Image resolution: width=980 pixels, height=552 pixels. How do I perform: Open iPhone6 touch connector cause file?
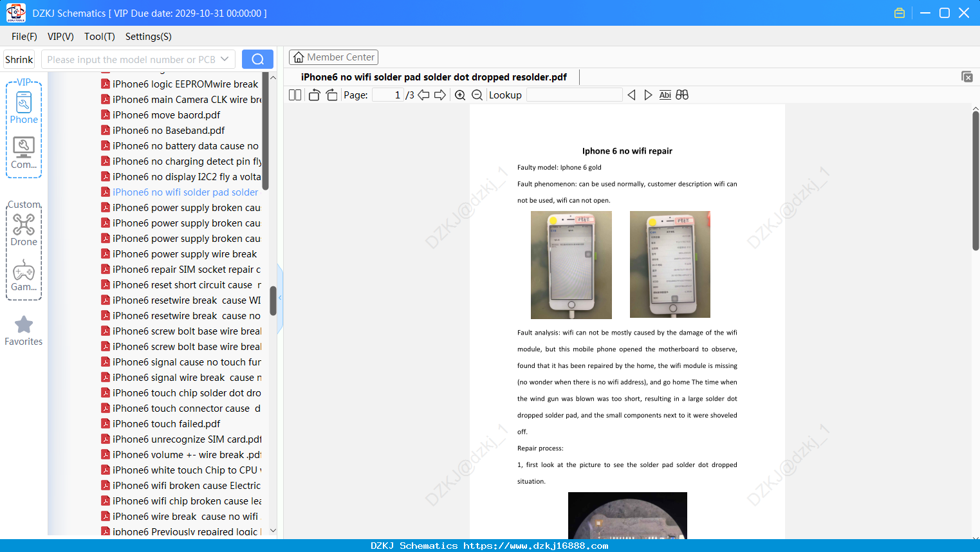tap(180, 409)
